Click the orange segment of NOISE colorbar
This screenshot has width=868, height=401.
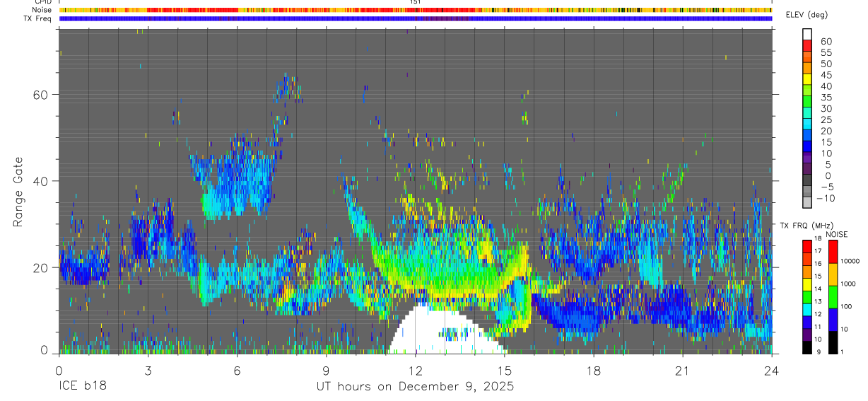833,274
